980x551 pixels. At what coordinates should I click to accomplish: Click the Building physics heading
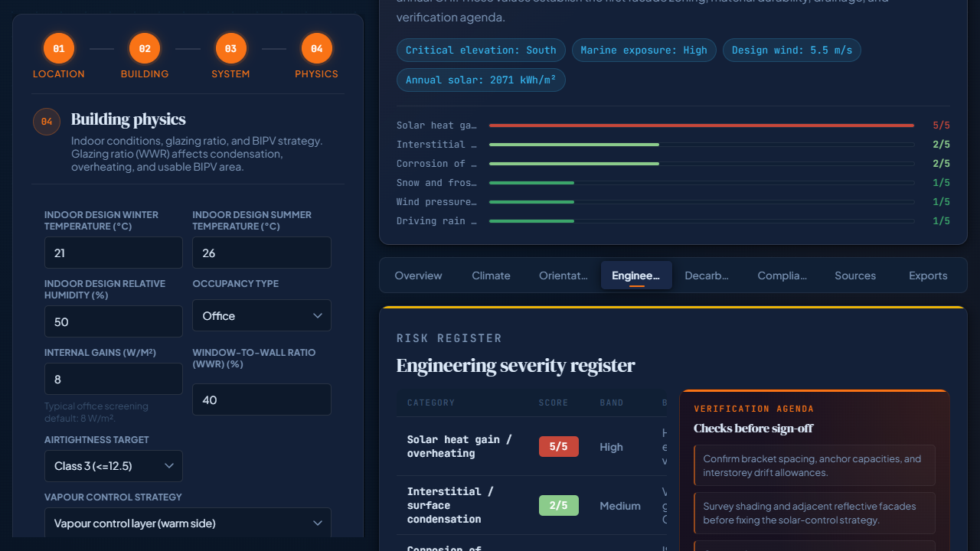tap(129, 119)
